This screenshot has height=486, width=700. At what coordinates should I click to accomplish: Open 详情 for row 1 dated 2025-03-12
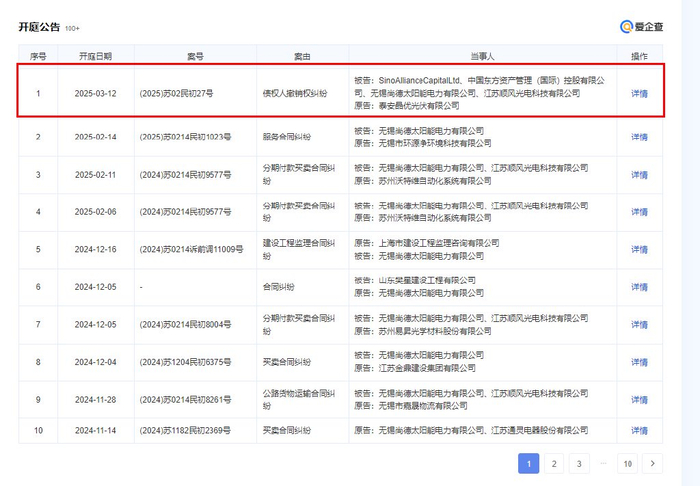(x=639, y=94)
